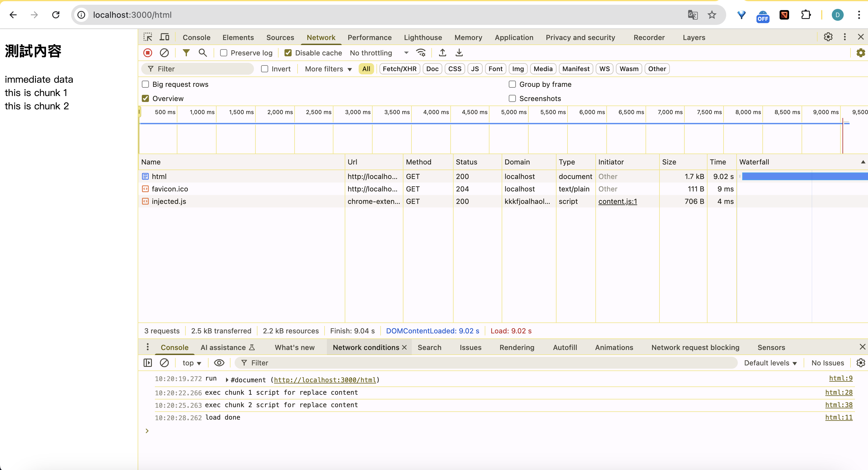Create live expression eye icon
868x470 pixels.
click(x=219, y=363)
